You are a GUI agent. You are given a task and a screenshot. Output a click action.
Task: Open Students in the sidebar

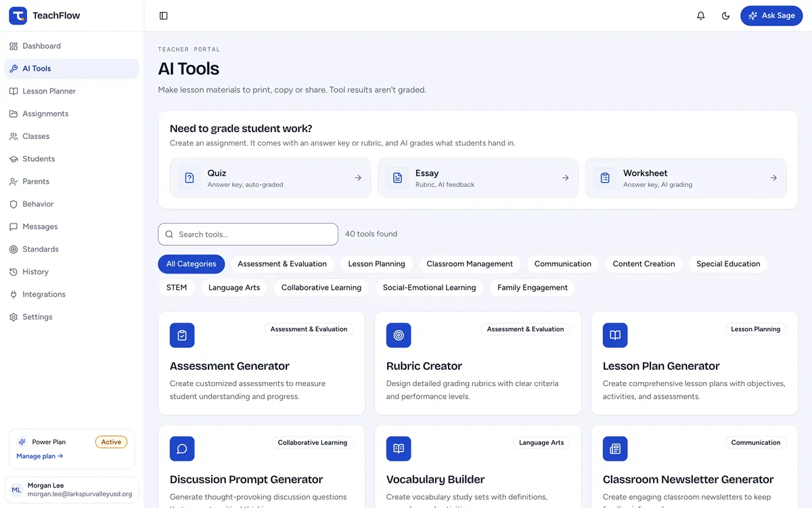point(72,159)
